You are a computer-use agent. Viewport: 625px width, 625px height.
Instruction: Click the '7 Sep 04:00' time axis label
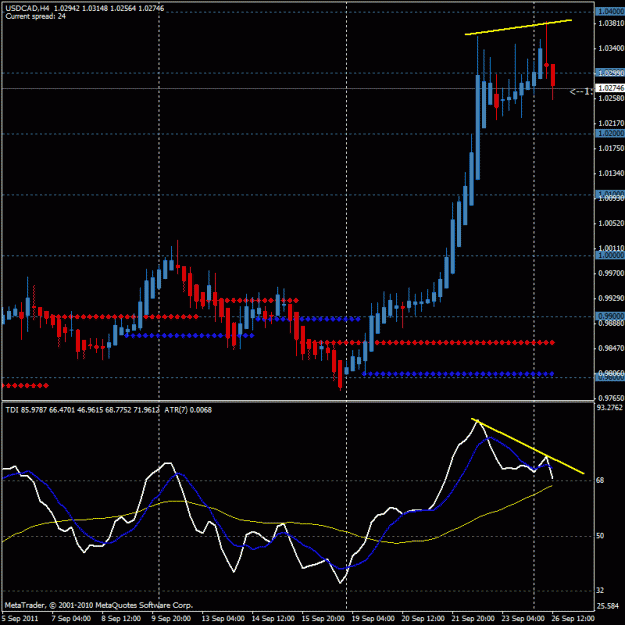(x=71, y=619)
